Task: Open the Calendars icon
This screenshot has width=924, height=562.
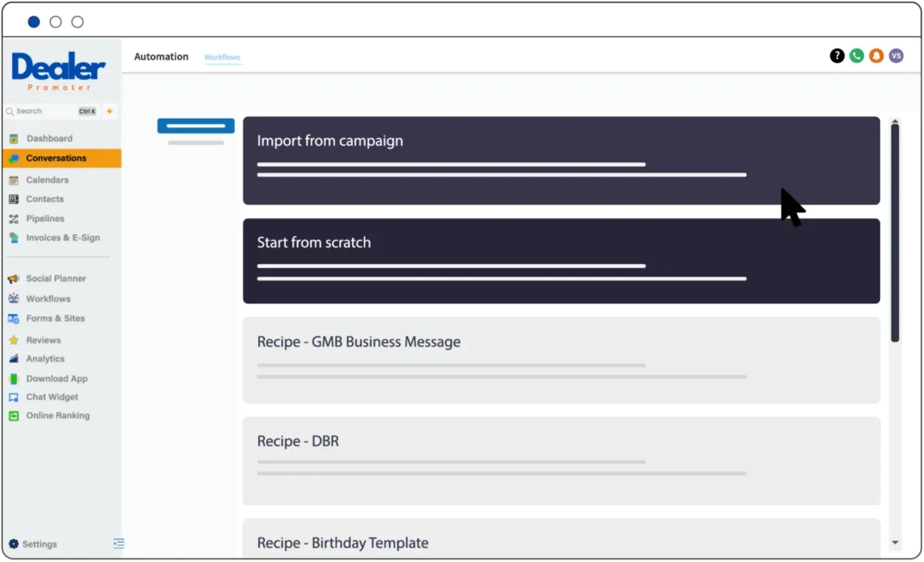Action: (13, 180)
